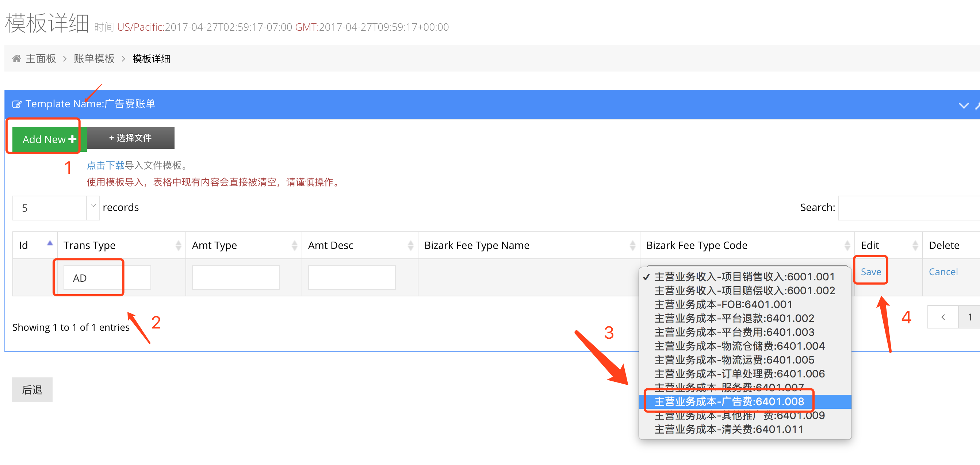Click the Amt Desc input field
The height and width of the screenshot is (465, 980).
pos(352,277)
